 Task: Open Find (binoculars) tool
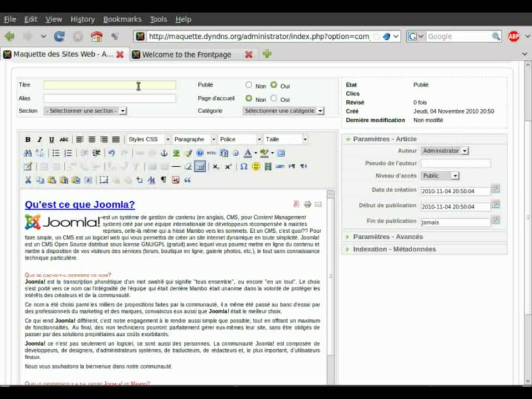click(x=28, y=153)
